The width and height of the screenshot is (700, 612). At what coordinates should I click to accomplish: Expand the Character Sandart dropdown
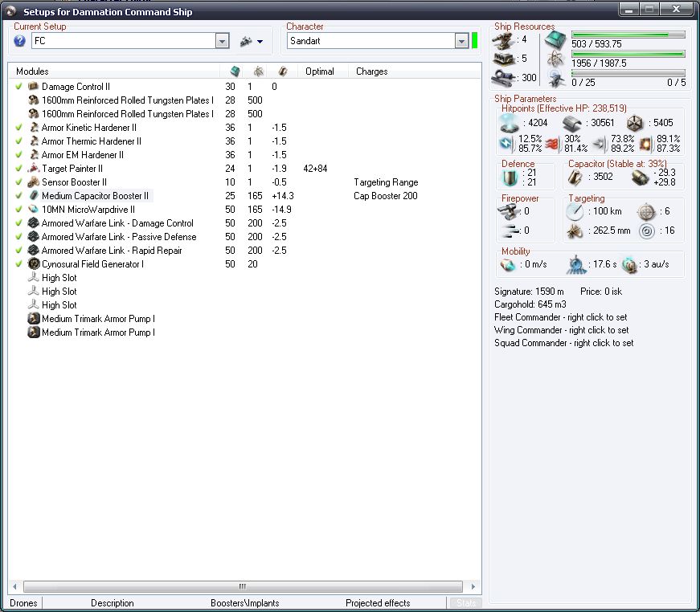[x=461, y=41]
